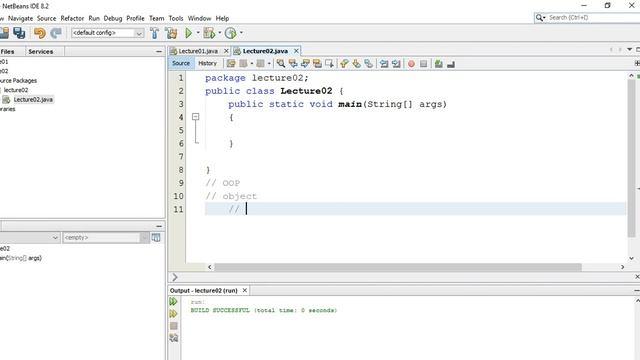Click the Save All toolbar icon
Image resolution: width=640 pixels, height=360 pixels.
pyautogui.click(x=19, y=33)
